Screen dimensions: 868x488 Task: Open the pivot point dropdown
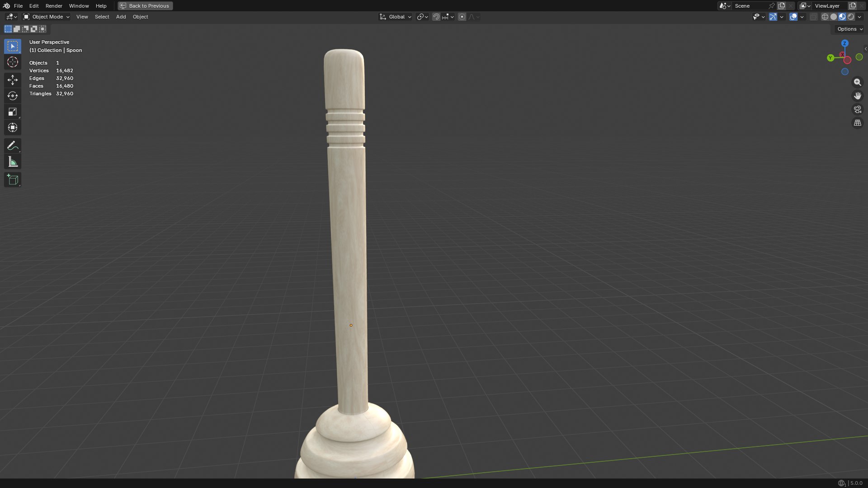point(422,17)
